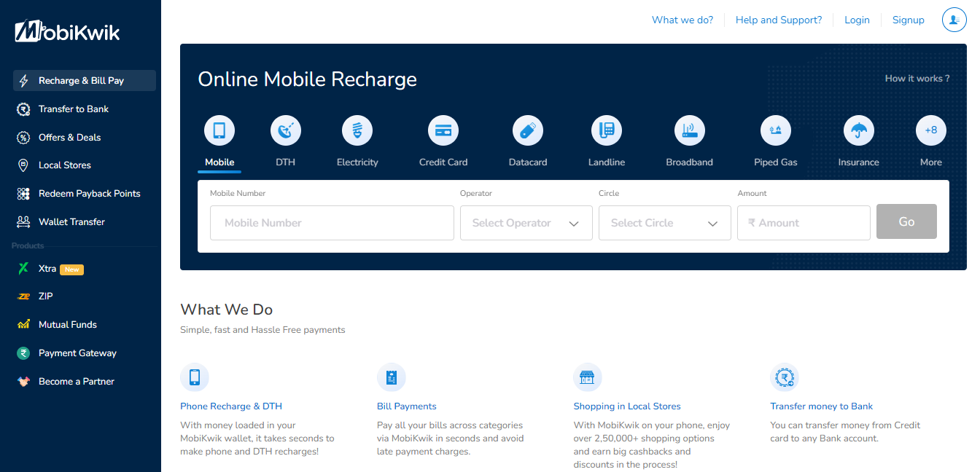Click the Shopping in Local Stores icon

tap(588, 377)
